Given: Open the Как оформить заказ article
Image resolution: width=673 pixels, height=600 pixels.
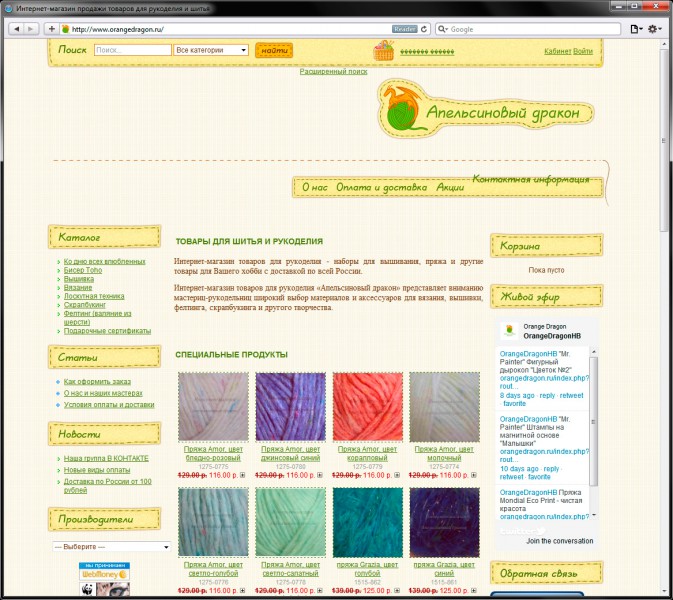Looking at the screenshot, I should point(97,381).
